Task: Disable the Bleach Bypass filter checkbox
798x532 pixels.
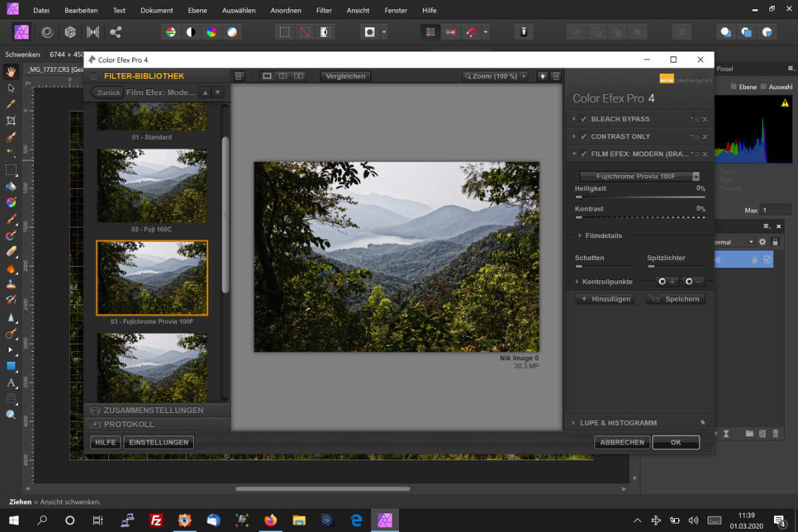Action: coord(583,119)
